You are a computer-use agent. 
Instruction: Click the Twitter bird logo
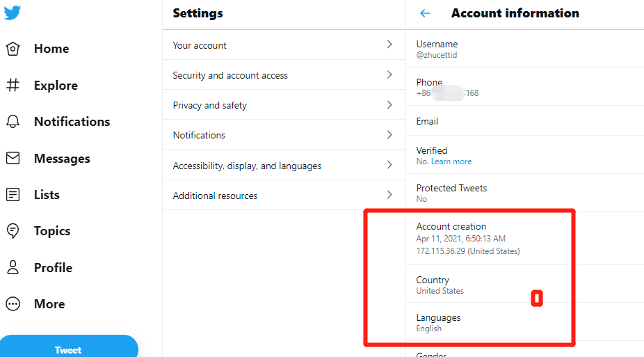(x=13, y=13)
